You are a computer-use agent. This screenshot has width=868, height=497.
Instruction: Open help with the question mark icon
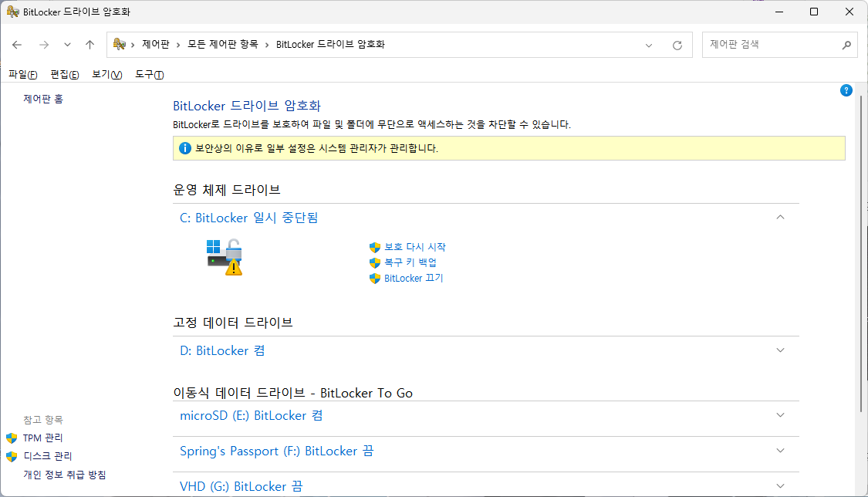(x=846, y=90)
